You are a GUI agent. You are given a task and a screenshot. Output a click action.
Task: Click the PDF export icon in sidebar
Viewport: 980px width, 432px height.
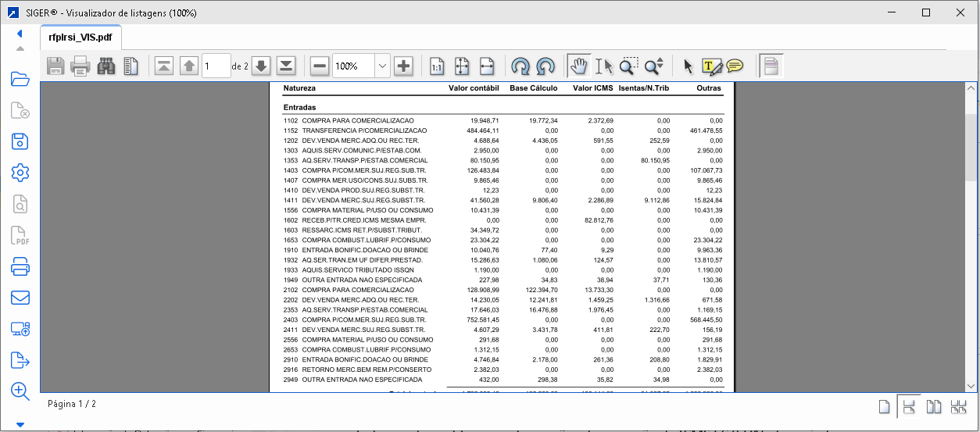coord(20,235)
